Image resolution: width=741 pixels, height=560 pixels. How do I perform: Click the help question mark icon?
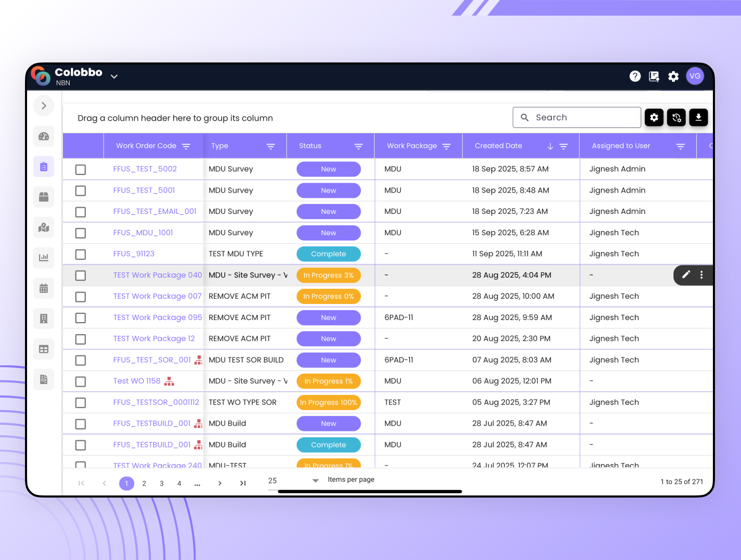pyautogui.click(x=635, y=77)
